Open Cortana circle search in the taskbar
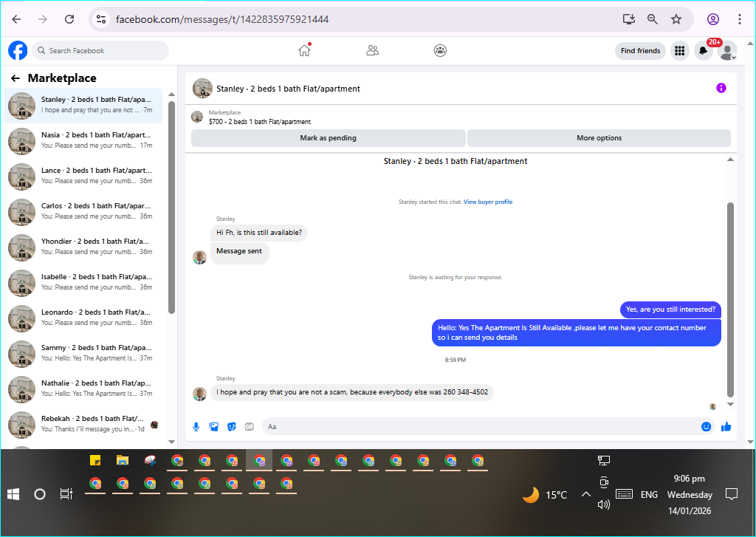Screen dimensions: 756x537 40,495
